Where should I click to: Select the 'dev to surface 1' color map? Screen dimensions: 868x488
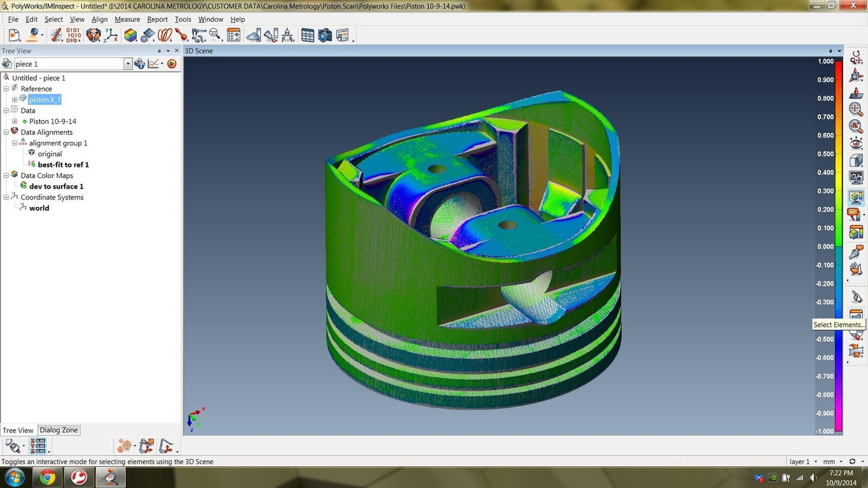click(x=56, y=187)
